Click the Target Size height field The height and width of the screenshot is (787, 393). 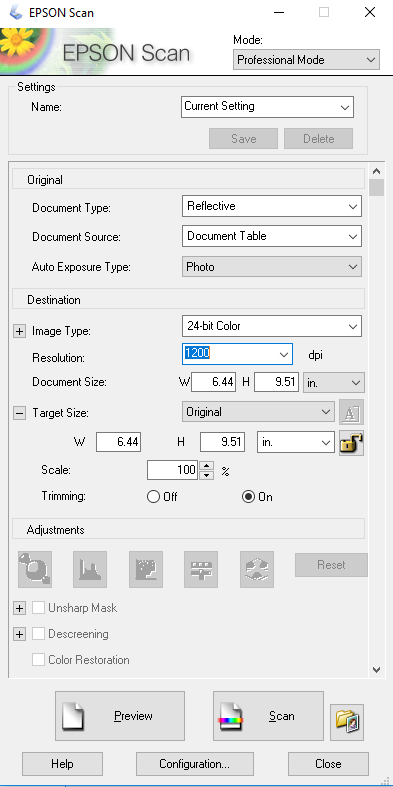point(222,442)
